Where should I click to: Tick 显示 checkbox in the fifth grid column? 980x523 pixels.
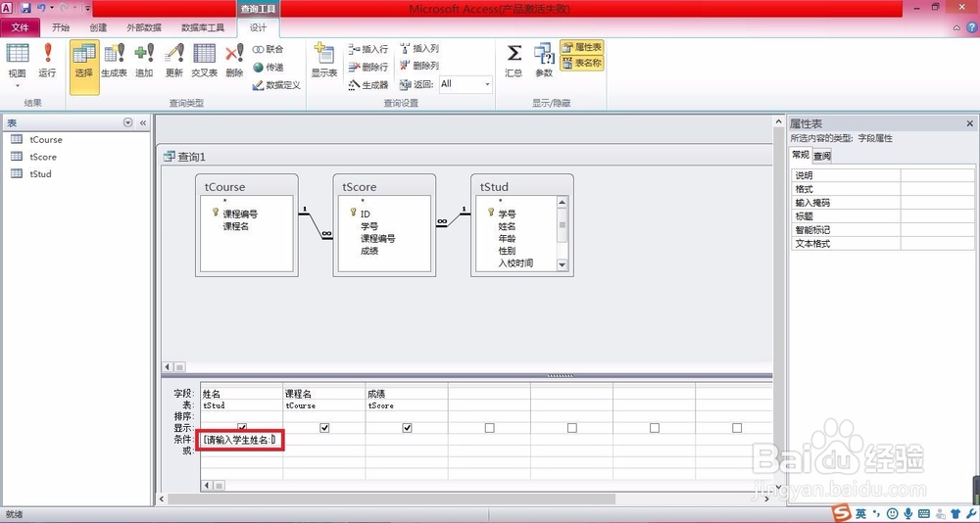[x=572, y=428]
